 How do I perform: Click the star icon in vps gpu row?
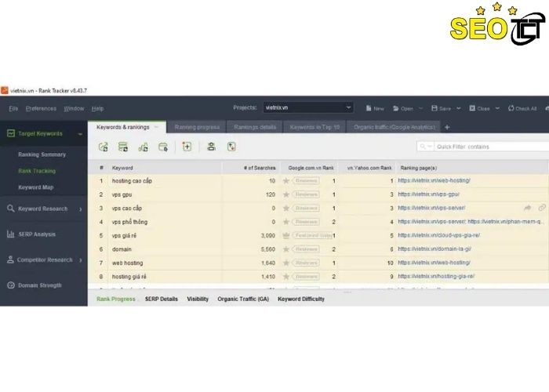pyautogui.click(x=286, y=194)
